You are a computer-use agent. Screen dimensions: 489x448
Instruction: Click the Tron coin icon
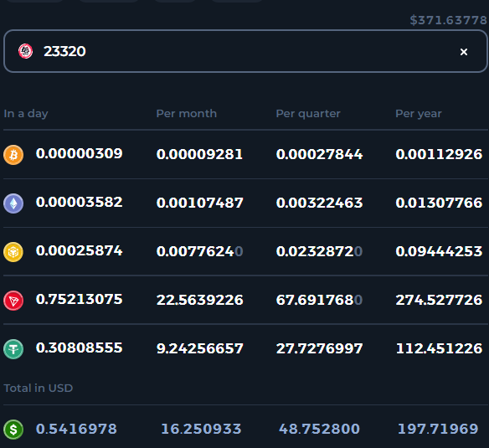coord(13,301)
